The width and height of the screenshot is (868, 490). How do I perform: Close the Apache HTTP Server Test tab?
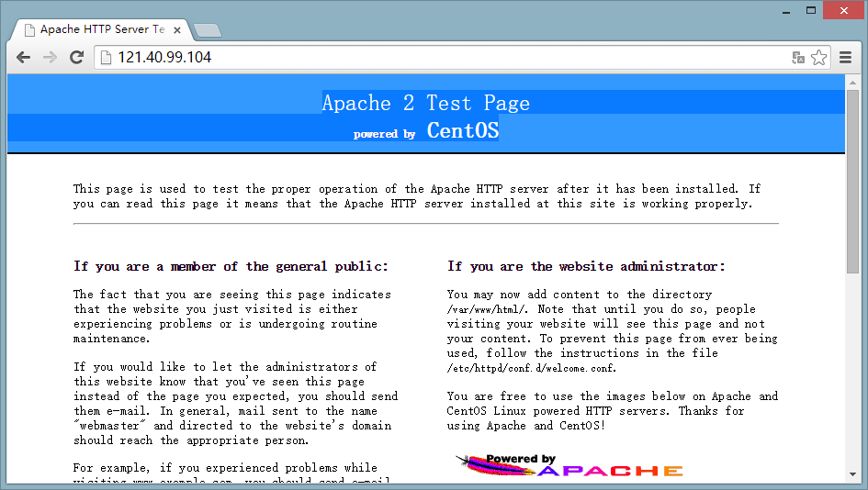[177, 30]
